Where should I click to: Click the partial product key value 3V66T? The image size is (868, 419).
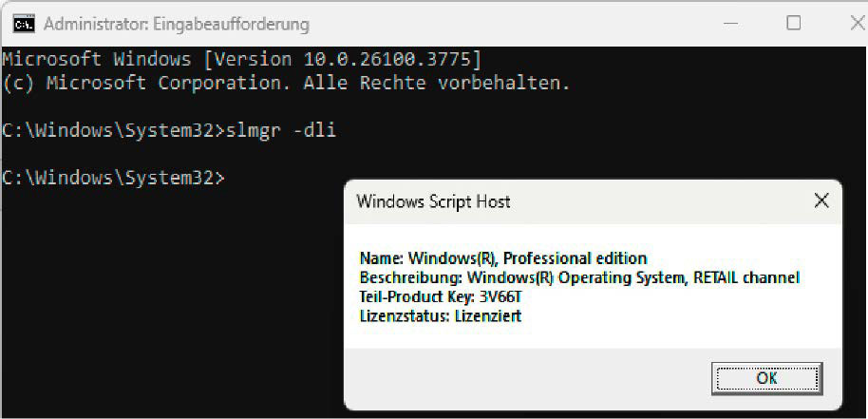click(502, 297)
